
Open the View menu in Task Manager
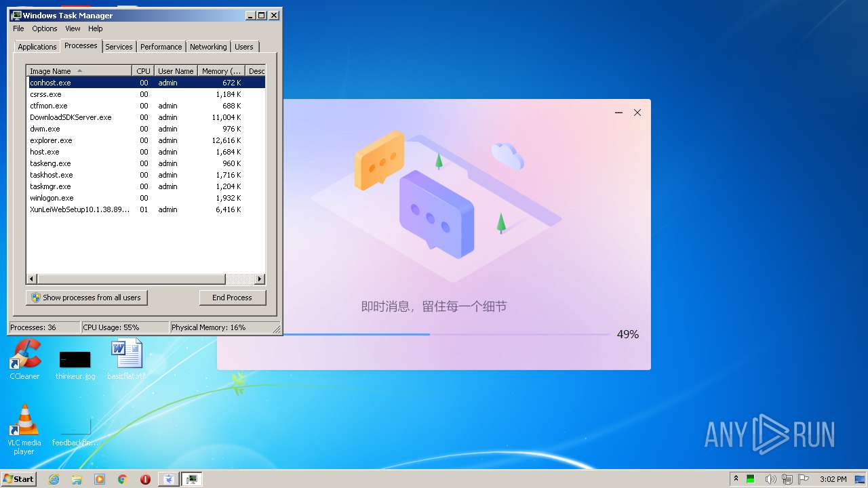point(73,28)
